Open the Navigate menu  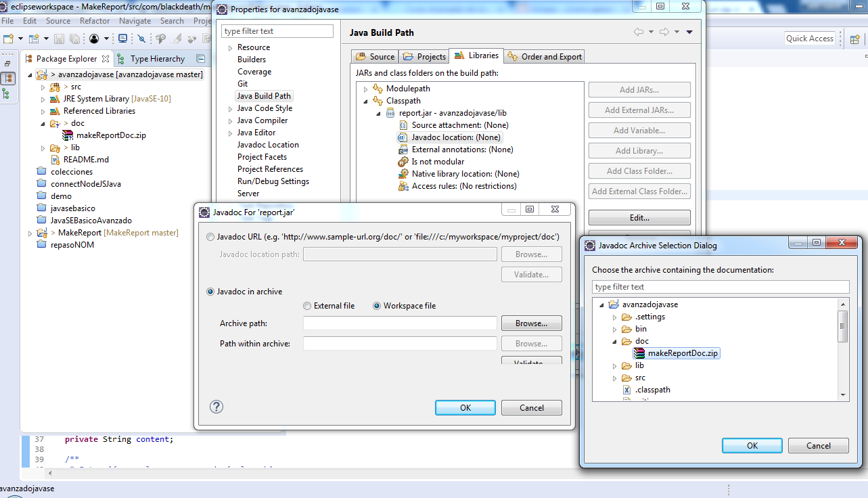coord(135,21)
